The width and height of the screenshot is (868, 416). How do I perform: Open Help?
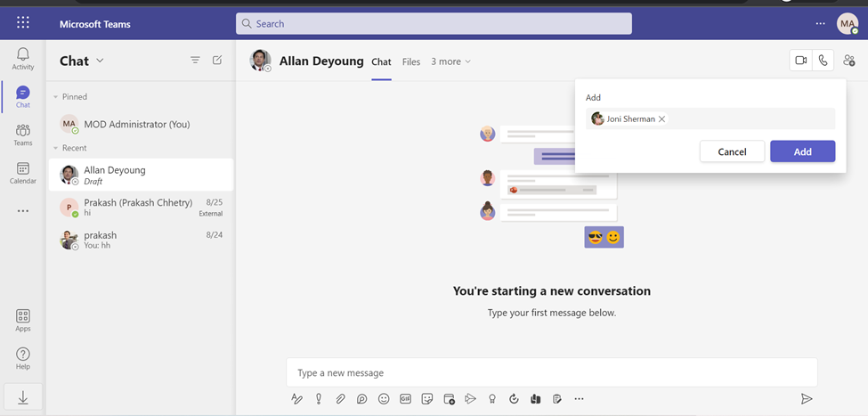[22, 358]
